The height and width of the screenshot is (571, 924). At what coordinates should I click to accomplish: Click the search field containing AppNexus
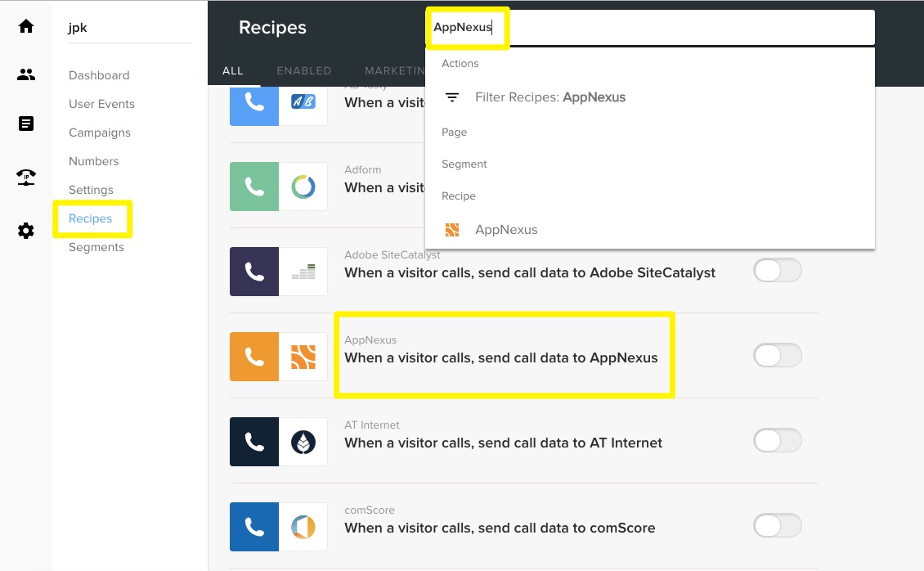[650, 27]
